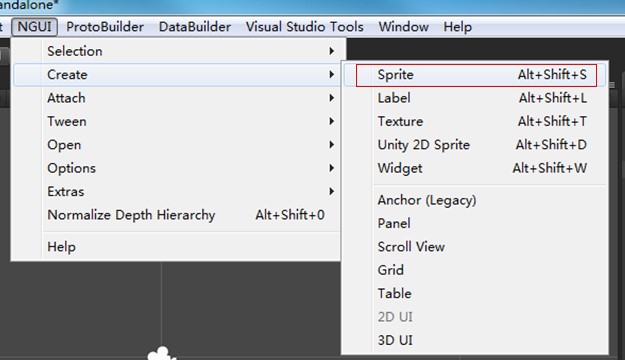Expand the Extras submenu arrow

[331, 191]
